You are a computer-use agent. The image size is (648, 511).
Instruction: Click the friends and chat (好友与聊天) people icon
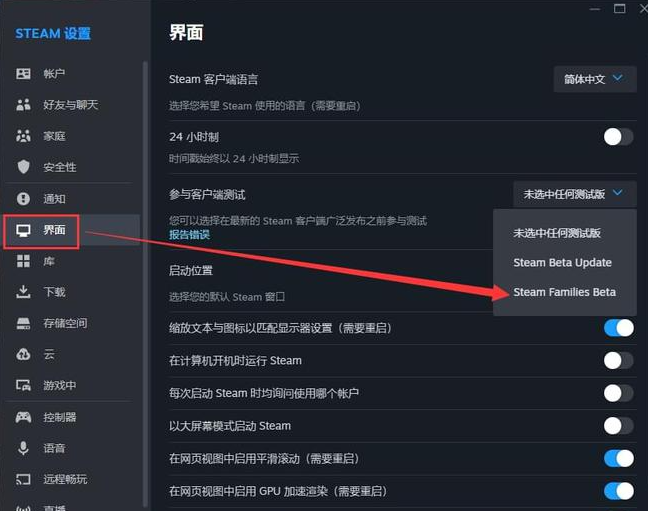click(x=23, y=105)
